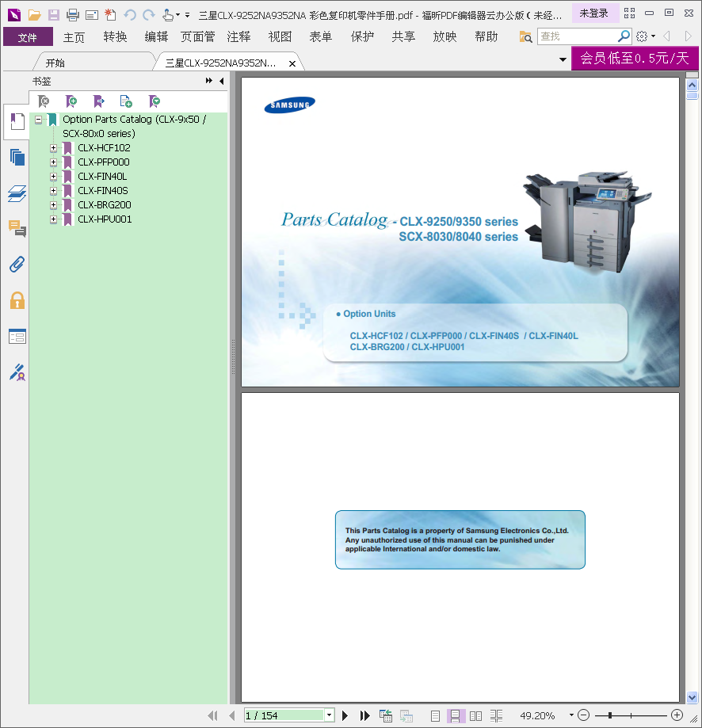Toggle the ribbon display icon beside login button

629,13
